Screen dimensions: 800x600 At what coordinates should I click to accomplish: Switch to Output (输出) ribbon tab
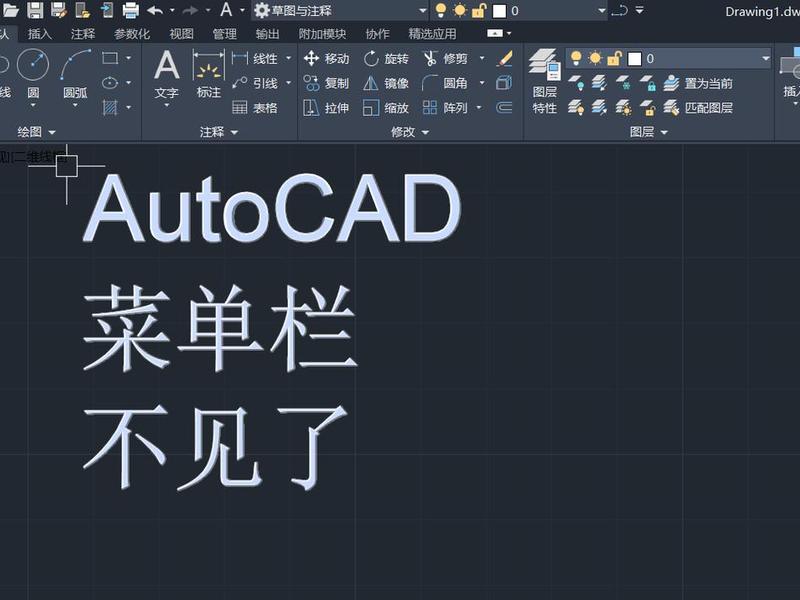tap(267, 34)
